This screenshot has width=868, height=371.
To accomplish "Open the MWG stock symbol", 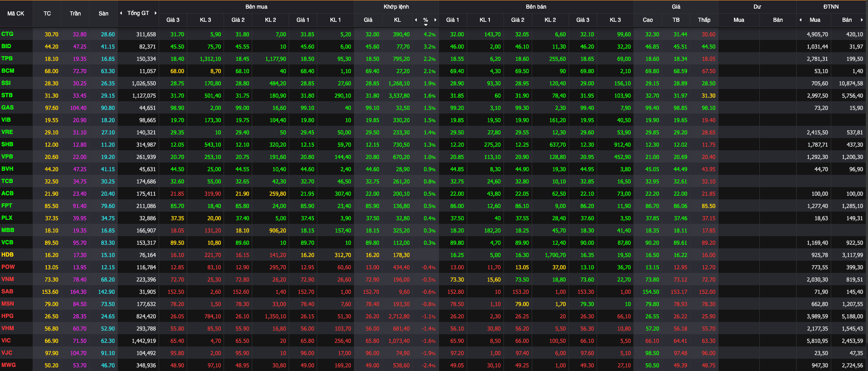I will [x=8, y=365].
